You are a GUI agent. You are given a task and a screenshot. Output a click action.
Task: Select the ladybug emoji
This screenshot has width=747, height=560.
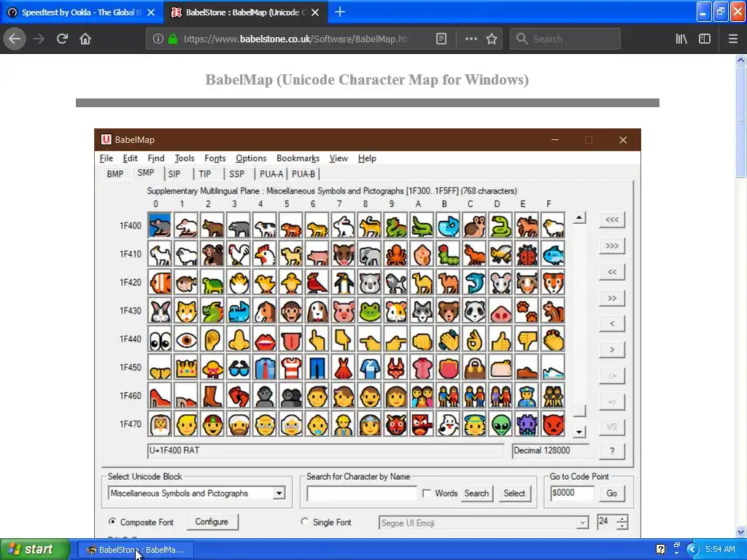click(x=527, y=254)
